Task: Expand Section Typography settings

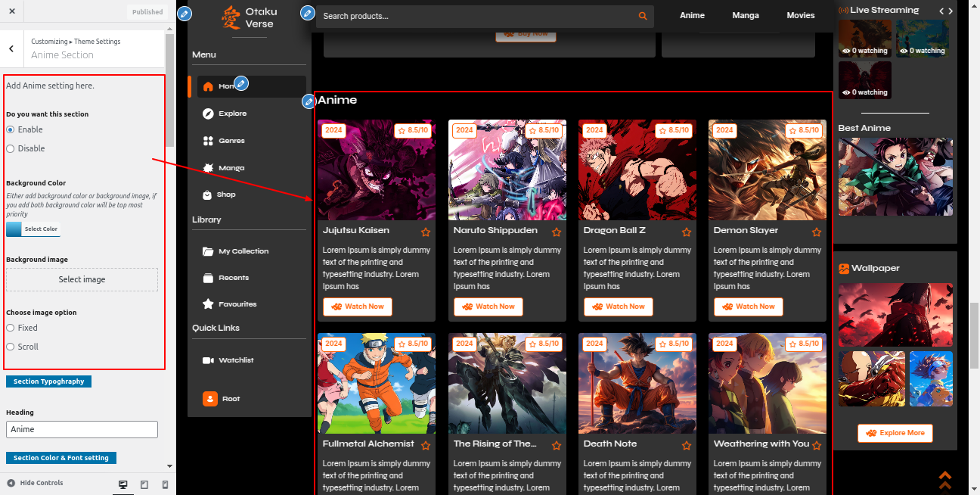Action: (x=48, y=381)
